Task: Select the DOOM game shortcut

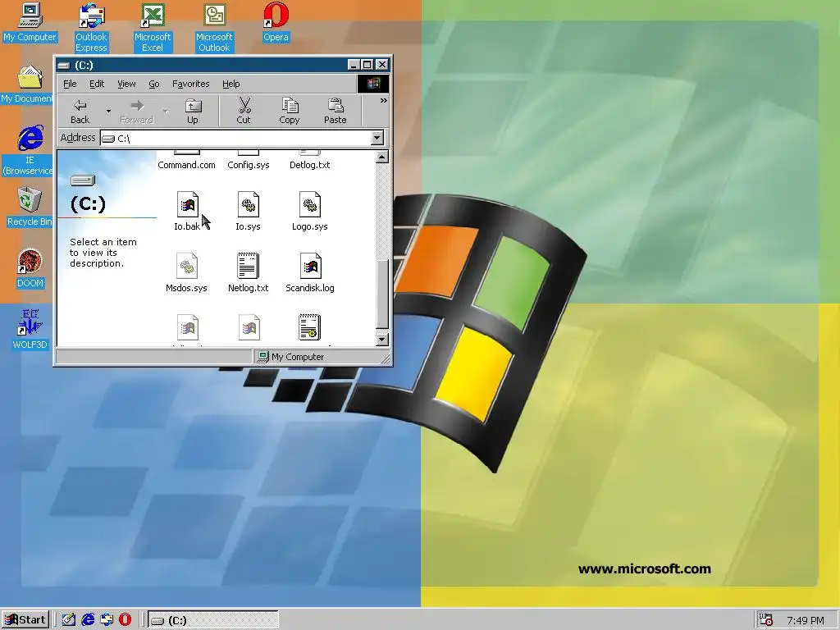Action: coord(30,268)
